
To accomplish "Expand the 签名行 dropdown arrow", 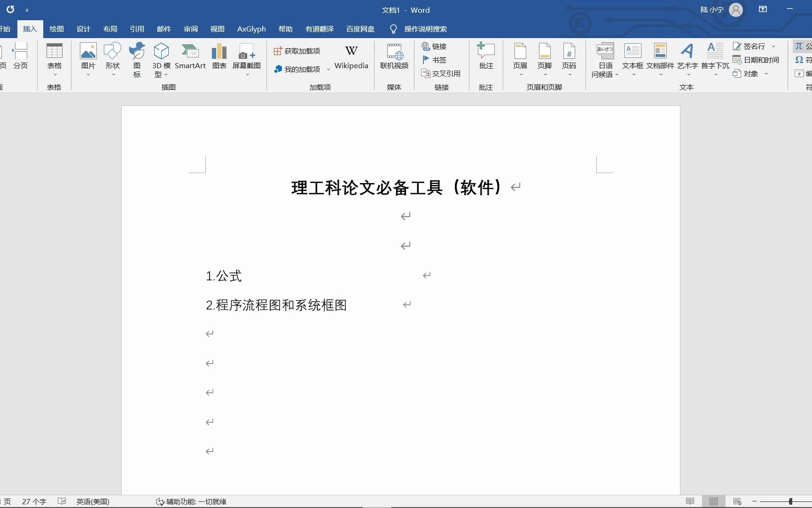I will coord(773,46).
